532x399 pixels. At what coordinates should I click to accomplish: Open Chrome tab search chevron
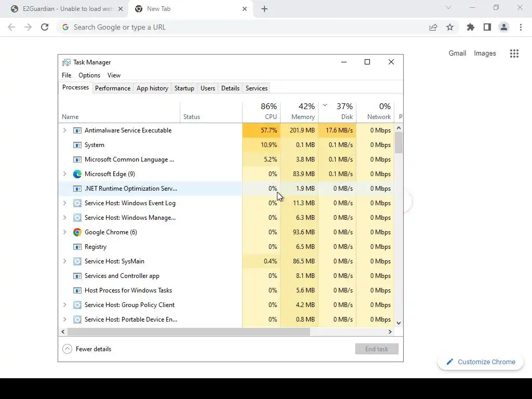click(448, 7)
